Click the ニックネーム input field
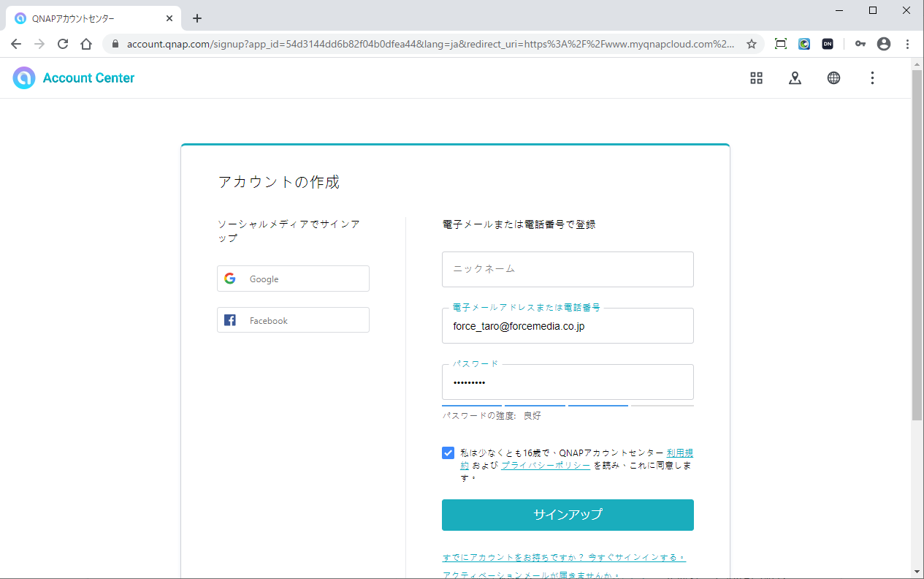This screenshot has width=924, height=579. click(568, 269)
